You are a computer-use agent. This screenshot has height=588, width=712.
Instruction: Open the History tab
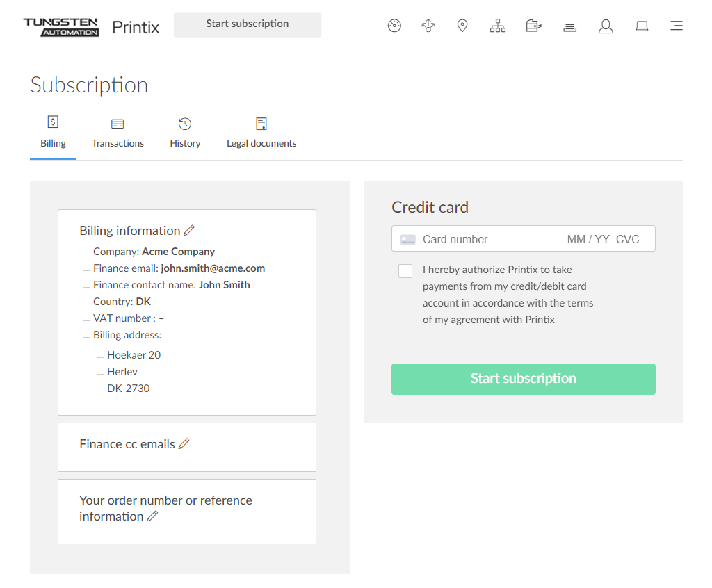(185, 133)
